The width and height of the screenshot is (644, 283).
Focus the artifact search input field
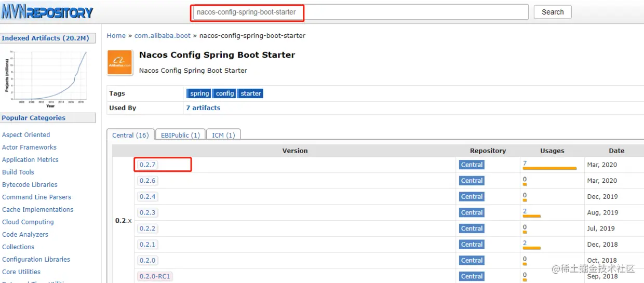[360, 12]
